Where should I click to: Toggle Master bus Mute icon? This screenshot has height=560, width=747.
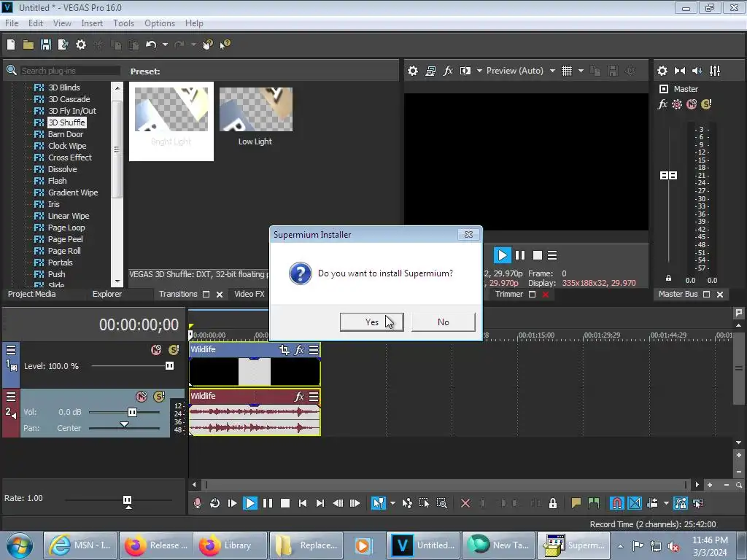[692, 104]
